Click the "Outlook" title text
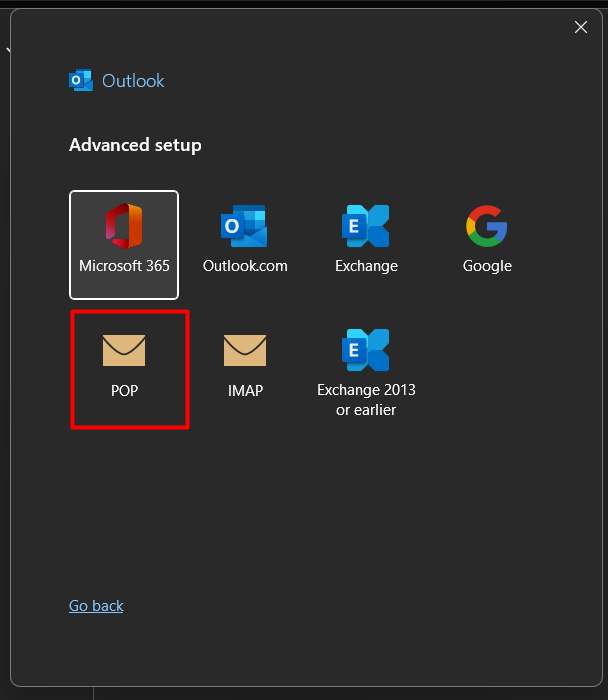 [133, 81]
